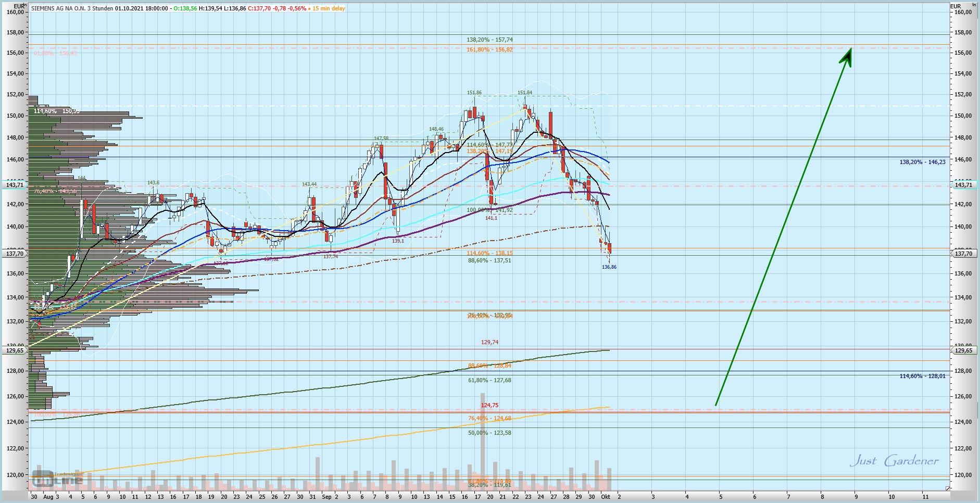The height and width of the screenshot is (503, 980).
Task: Click the blue "136,86" label below the last candle
Action: (x=609, y=267)
